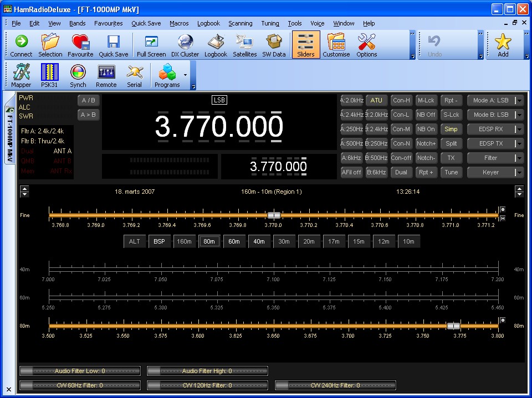
Task: Click the main 3.770.000 frequency display
Action: 219,126
